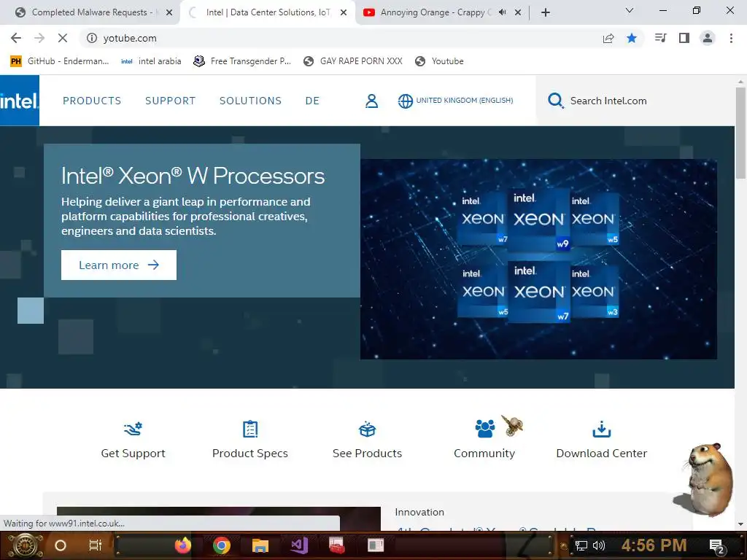Close the Annoying Orange tab
Image resolution: width=747 pixels, height=560 pixels.
pos(518,12)
